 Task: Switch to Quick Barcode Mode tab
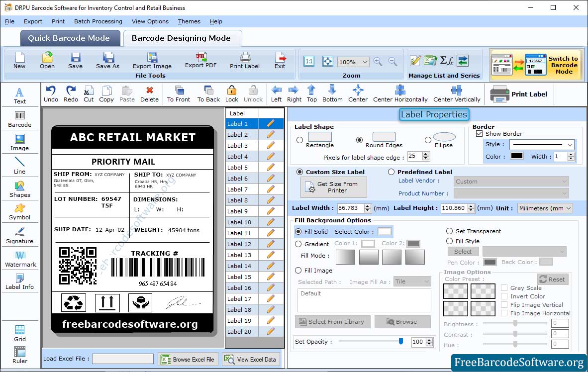coord(70,38)
